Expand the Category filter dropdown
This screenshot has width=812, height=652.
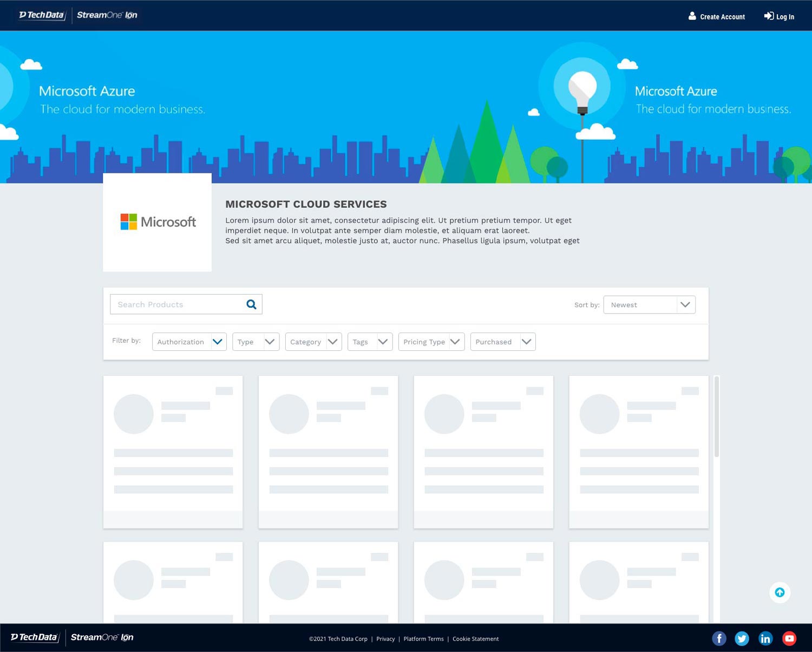pos(313,342)
